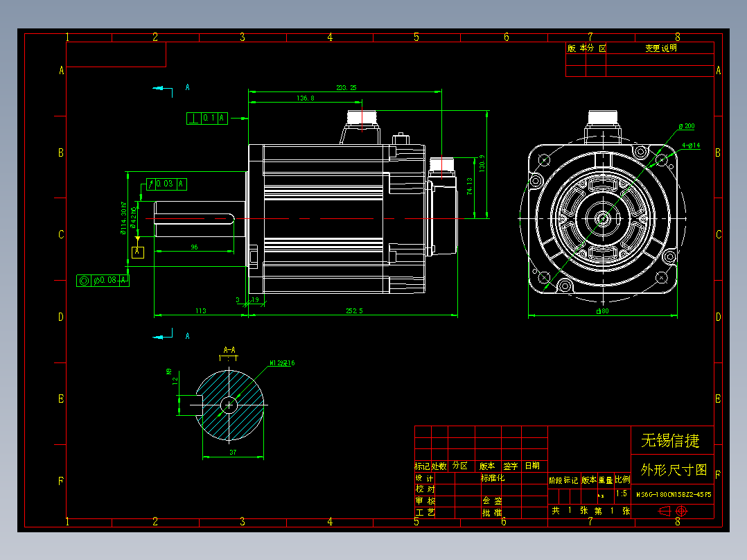Select the Ø114.30 h7 diameter dimension
The width and height of the screenshot is (747, 560).
coord(123,218)
